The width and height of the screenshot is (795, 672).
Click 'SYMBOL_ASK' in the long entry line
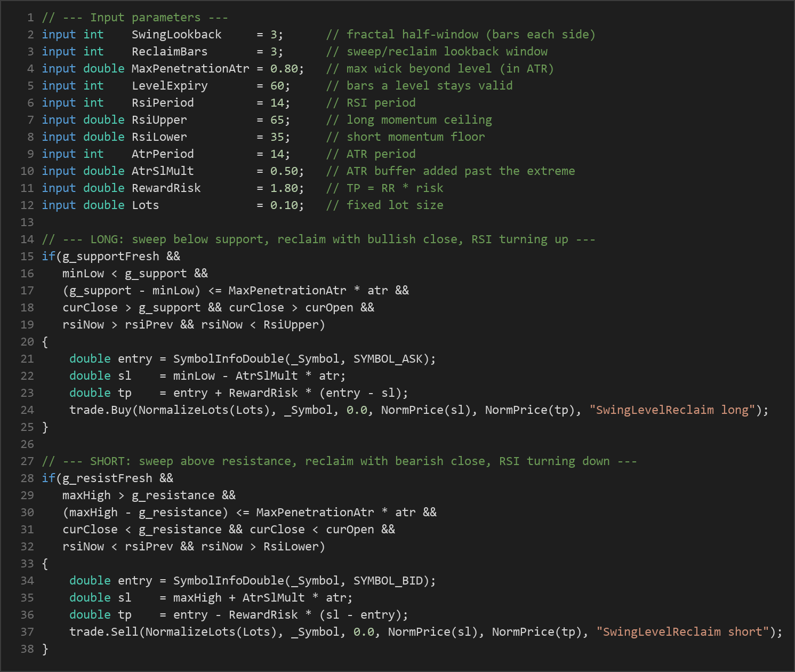coord(388,359)
